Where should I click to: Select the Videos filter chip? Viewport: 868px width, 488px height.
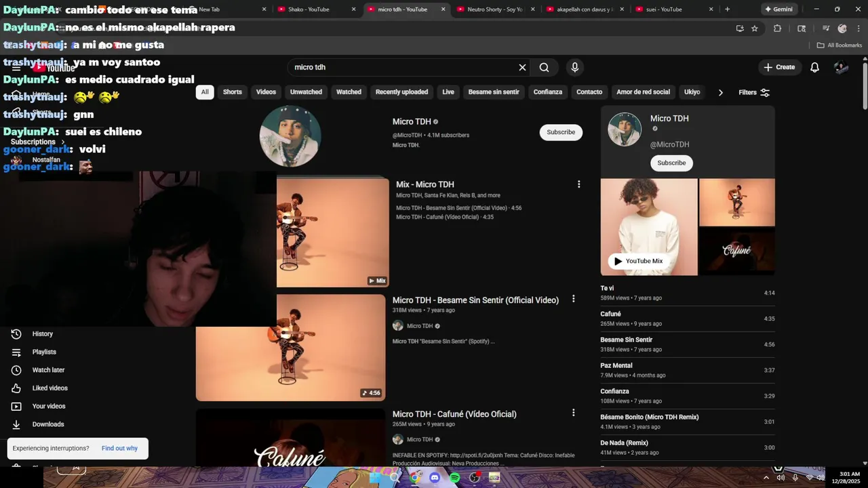click(266, 92)
